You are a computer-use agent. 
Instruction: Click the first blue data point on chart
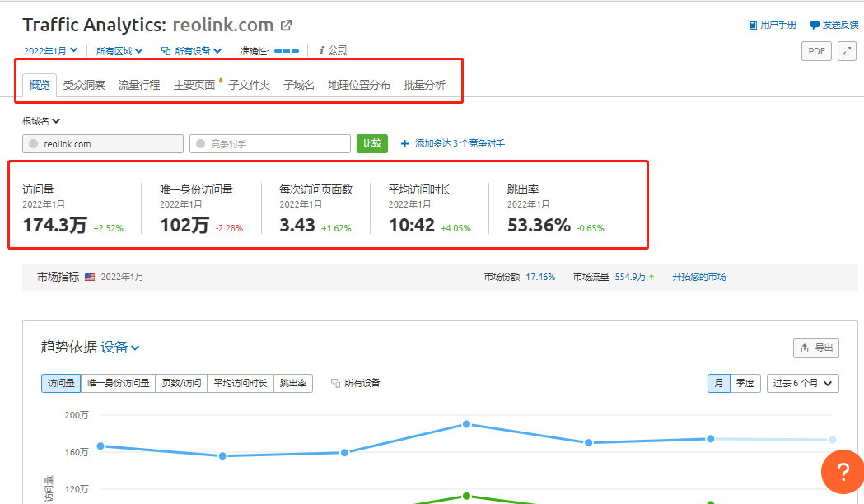point(100,446)
